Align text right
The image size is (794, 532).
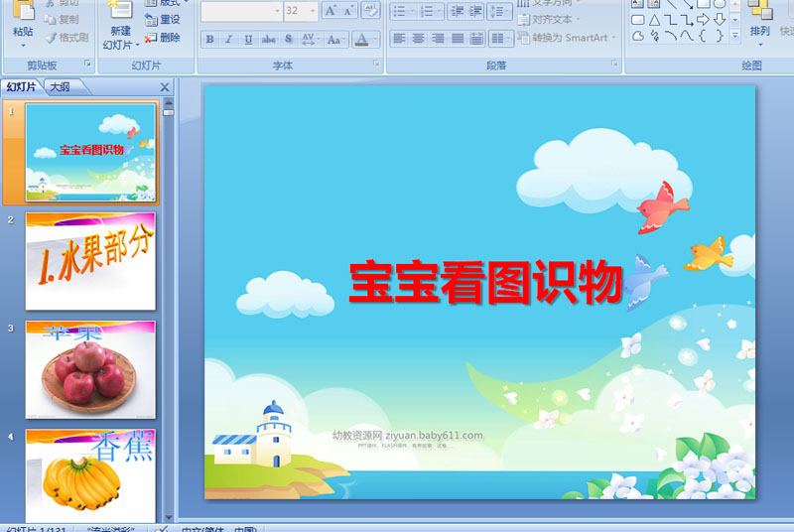438,39
